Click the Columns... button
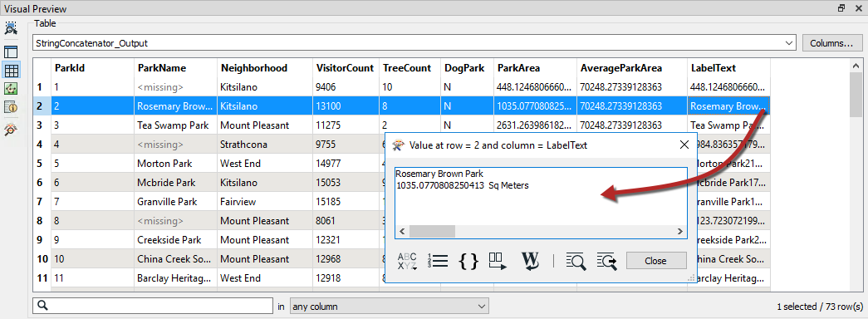 click(831, 43)
